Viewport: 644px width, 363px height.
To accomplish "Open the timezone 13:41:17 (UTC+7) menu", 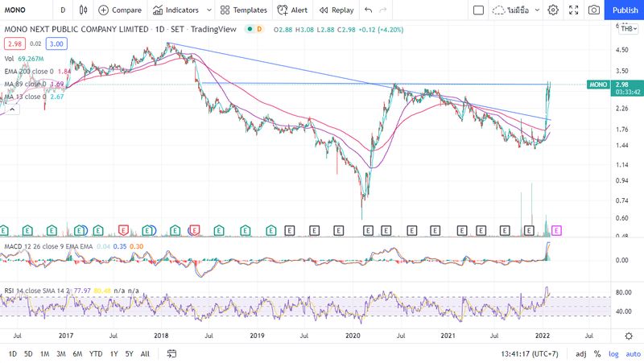I will coord(530,353).
